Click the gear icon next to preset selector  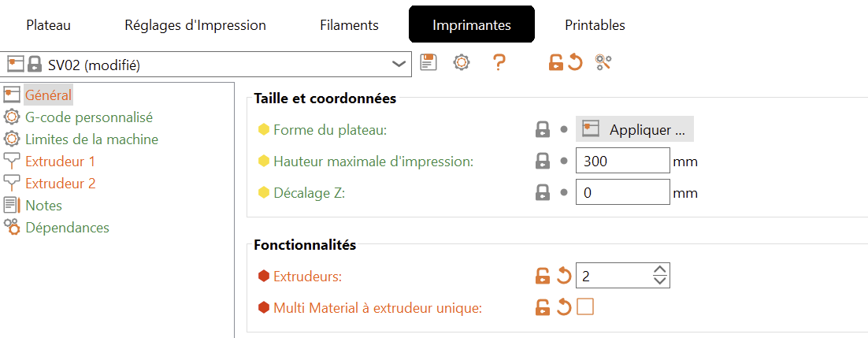(x=462, y=63)
